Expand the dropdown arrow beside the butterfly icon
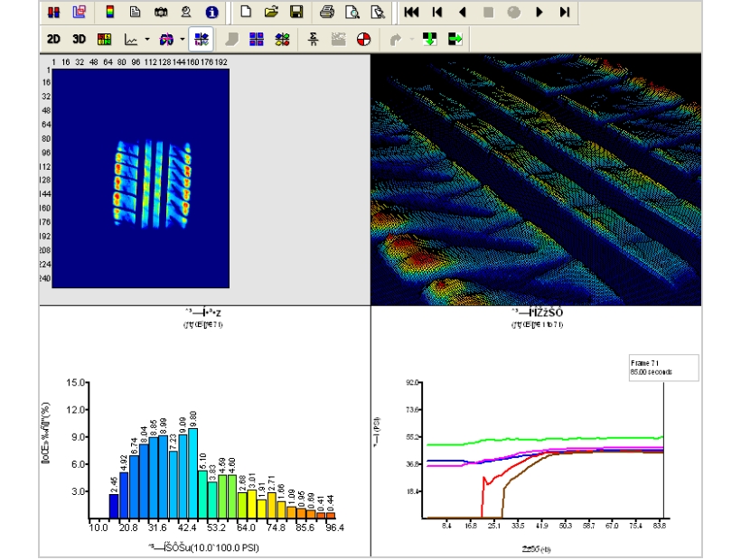 point(182,40)
